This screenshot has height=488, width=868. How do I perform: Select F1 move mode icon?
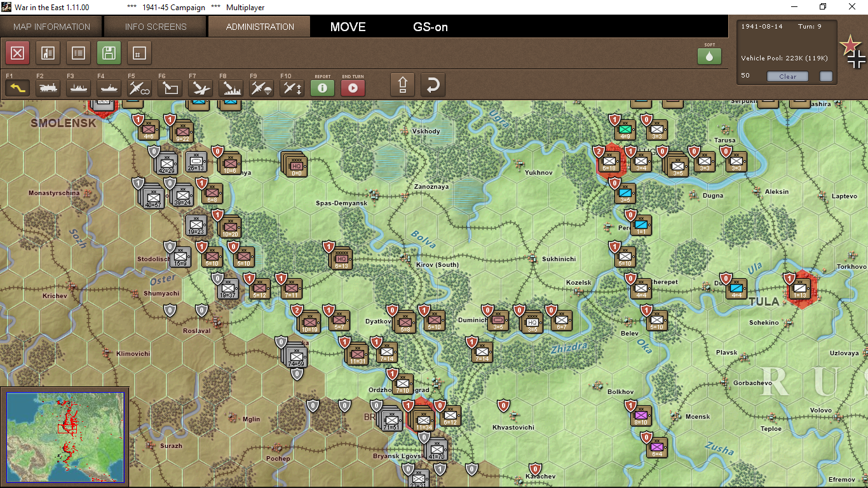[x=17, y=88]
